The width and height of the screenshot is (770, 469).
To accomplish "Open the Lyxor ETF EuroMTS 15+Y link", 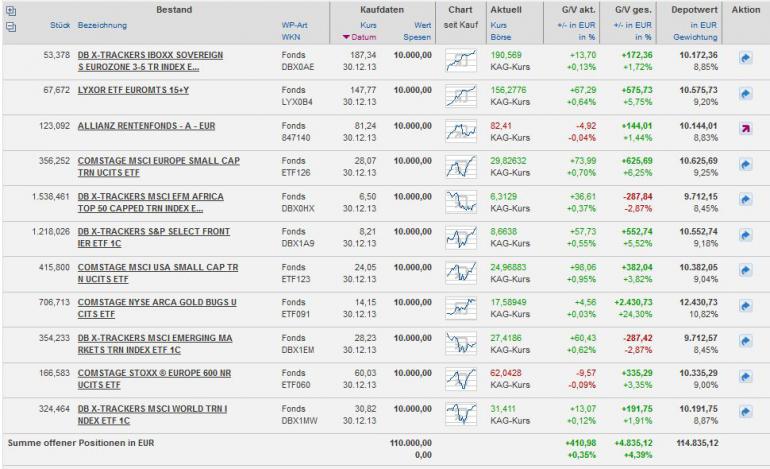I will [134, 87].
